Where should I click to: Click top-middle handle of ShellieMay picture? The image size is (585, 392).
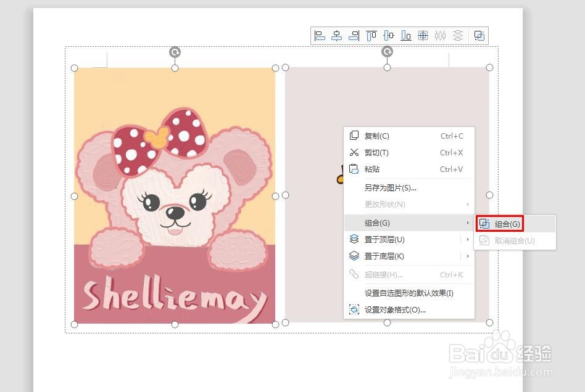tap(175, 68)
